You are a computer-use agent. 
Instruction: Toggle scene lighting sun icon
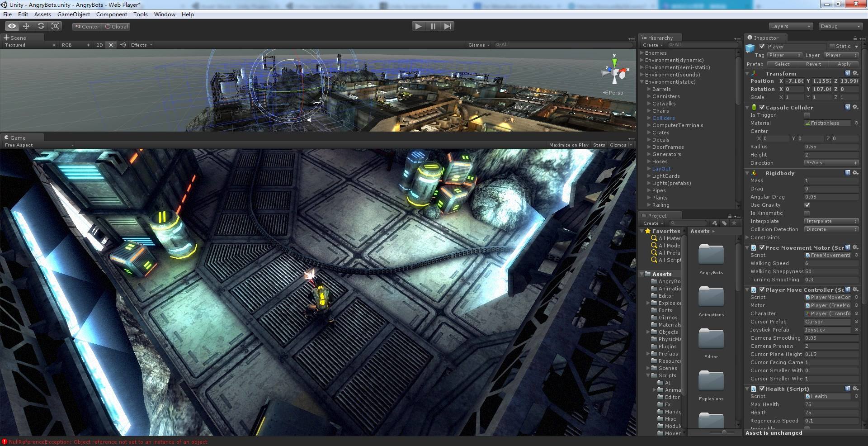point(111,45)
